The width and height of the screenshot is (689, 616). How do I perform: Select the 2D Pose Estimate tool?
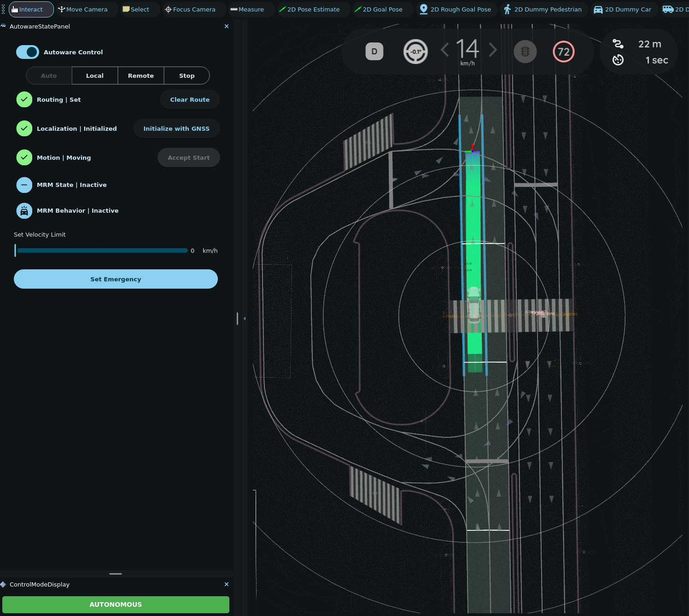(309, 10)
